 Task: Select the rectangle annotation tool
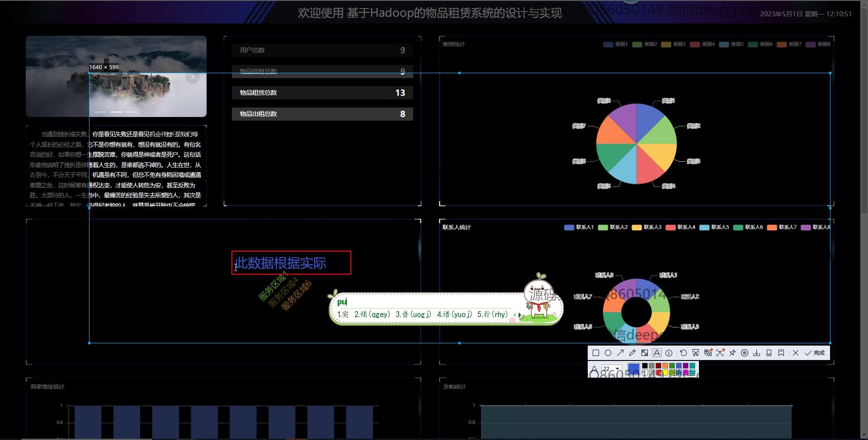point(596,353)
